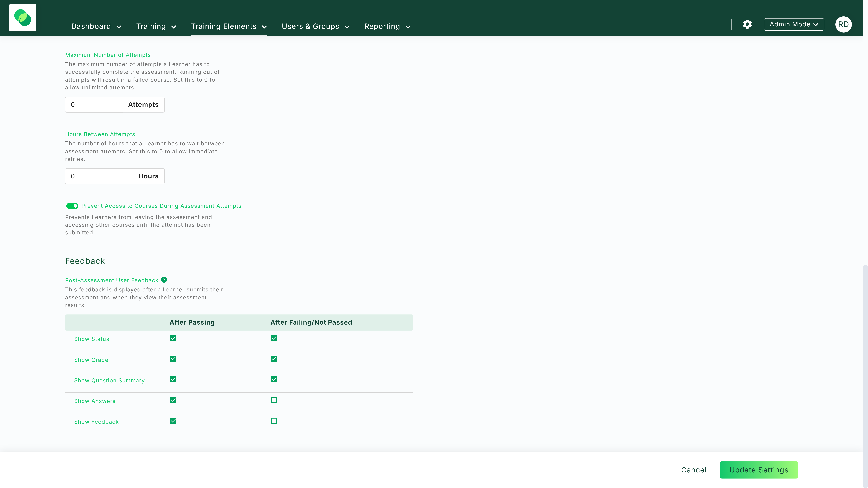This screenshot has height=488, width=868.
Task: Click the Post-Assessment User Feedback label
Action: (x=112, y=280)
